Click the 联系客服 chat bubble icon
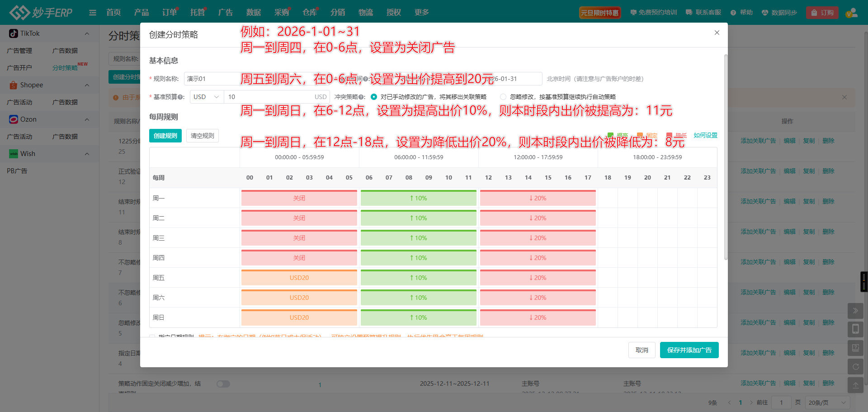This screenshot has height=412, width=868. coord(689,13)
